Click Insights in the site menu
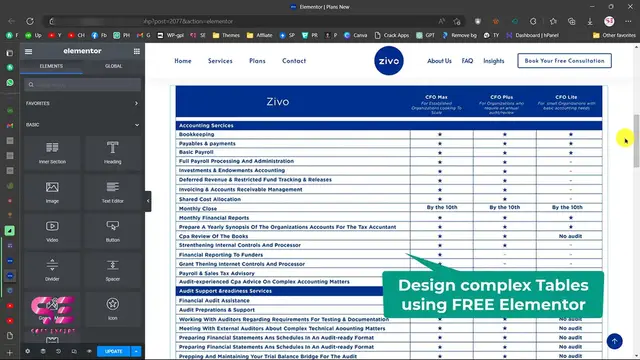The width and height of the screenshot is (640, 360). pos(494,61)
